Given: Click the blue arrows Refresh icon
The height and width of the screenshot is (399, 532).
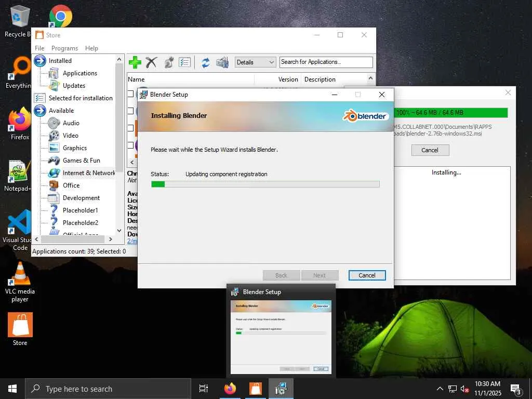Looking at the screenshot, I should click(205, 62).
